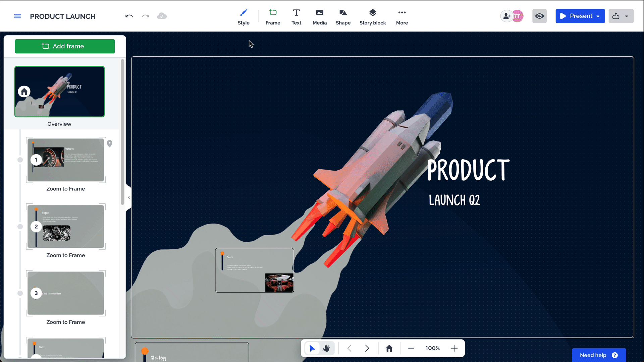Click the Add frame button
The width and height of the screenshot is (644, 362).
pyautogui.click(x=65, y=46)
